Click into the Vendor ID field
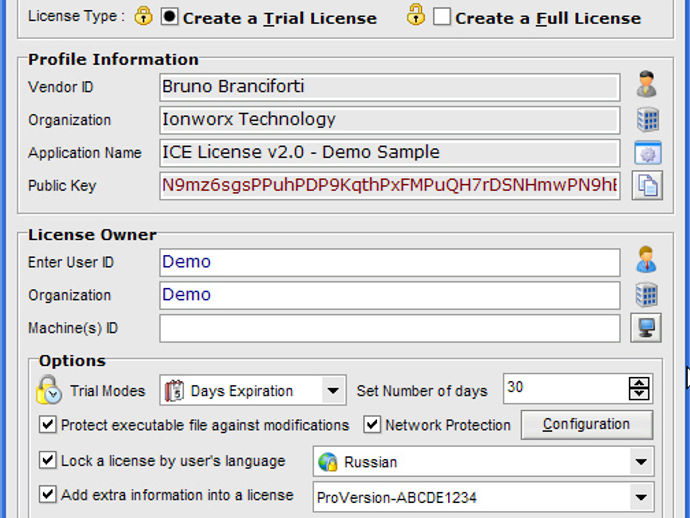Screen dimensions: 690x518 [x=390, y=87]
